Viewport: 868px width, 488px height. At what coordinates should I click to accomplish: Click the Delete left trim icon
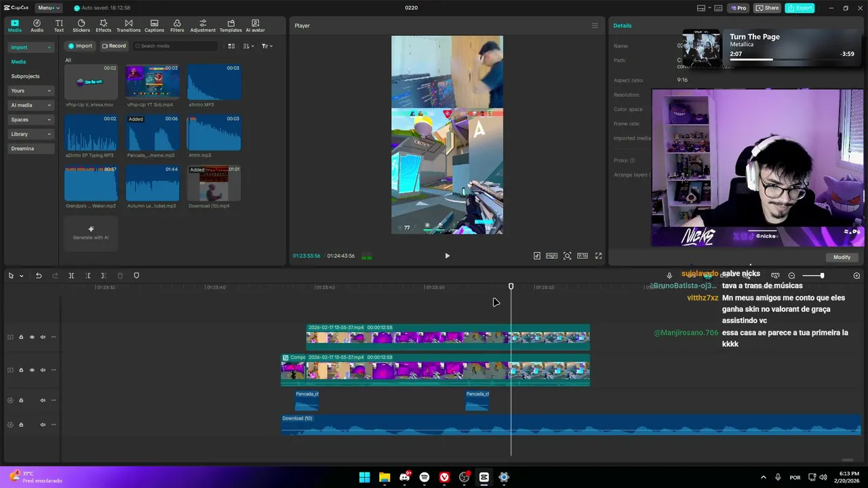pos(87,276)
